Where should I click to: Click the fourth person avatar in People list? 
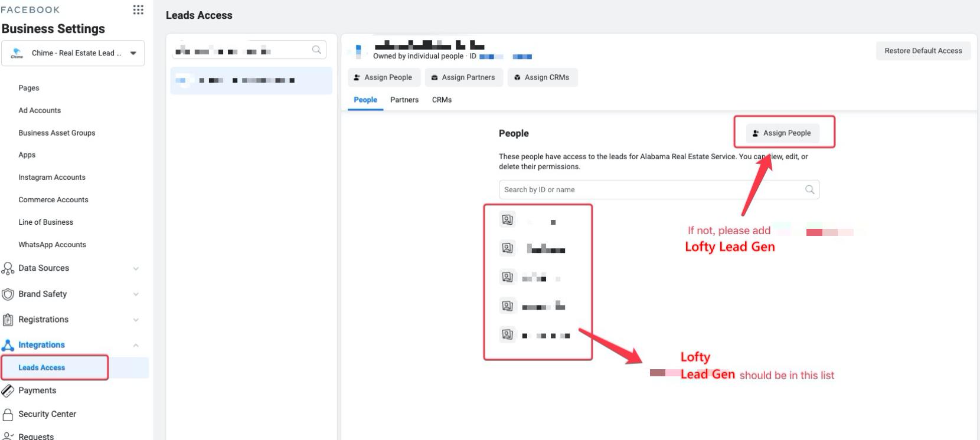pyautogui.click(x=507, y=306)
